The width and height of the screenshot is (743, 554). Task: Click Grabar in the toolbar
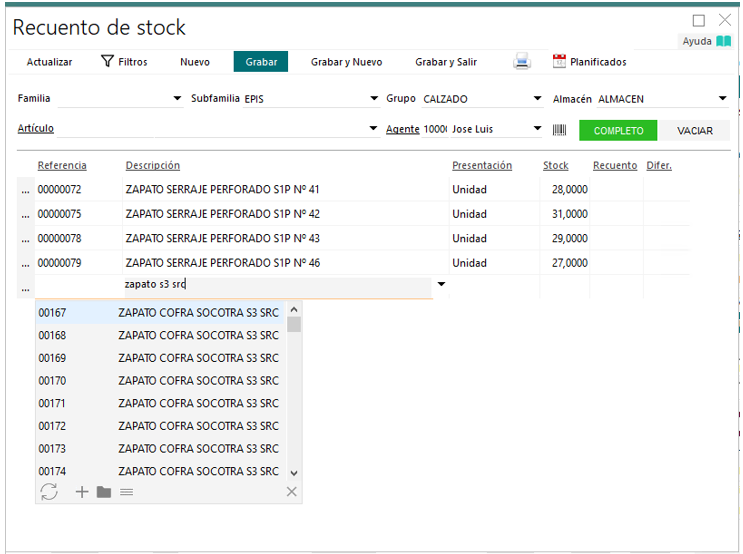click(261, 62)
